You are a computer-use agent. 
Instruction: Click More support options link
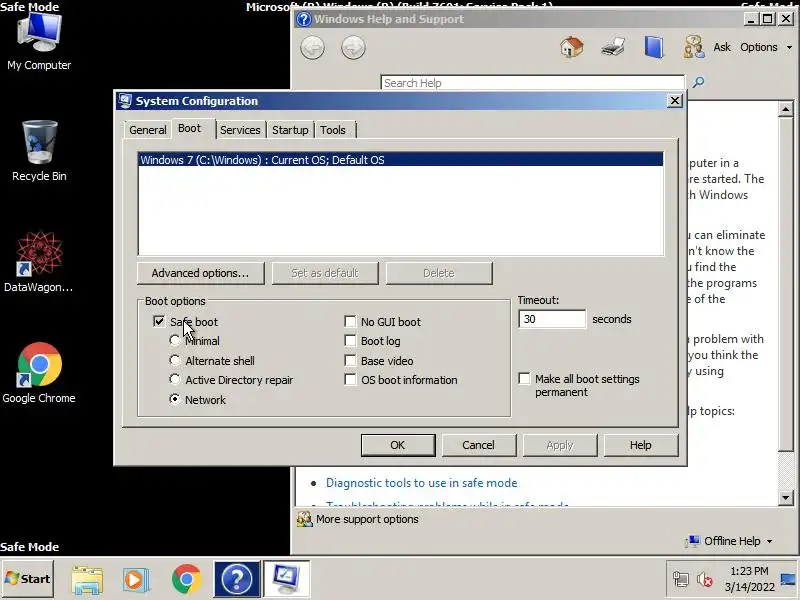(367, 519)
